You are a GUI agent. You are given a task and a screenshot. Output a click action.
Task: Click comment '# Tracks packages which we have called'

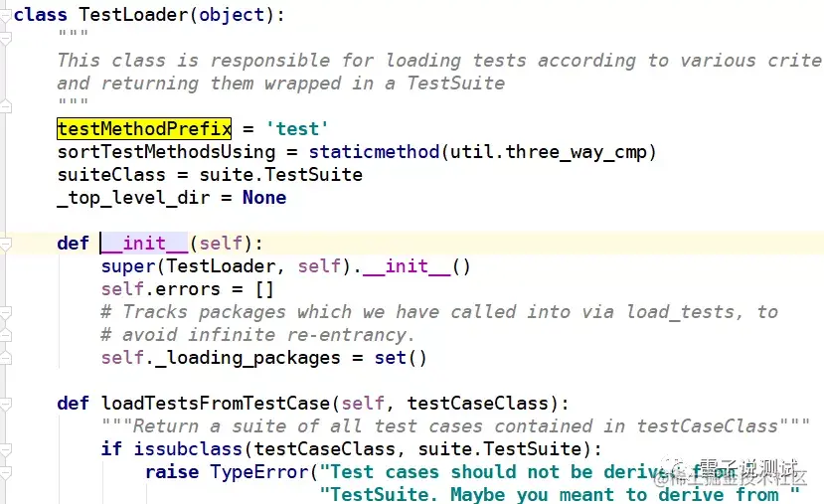439,312
